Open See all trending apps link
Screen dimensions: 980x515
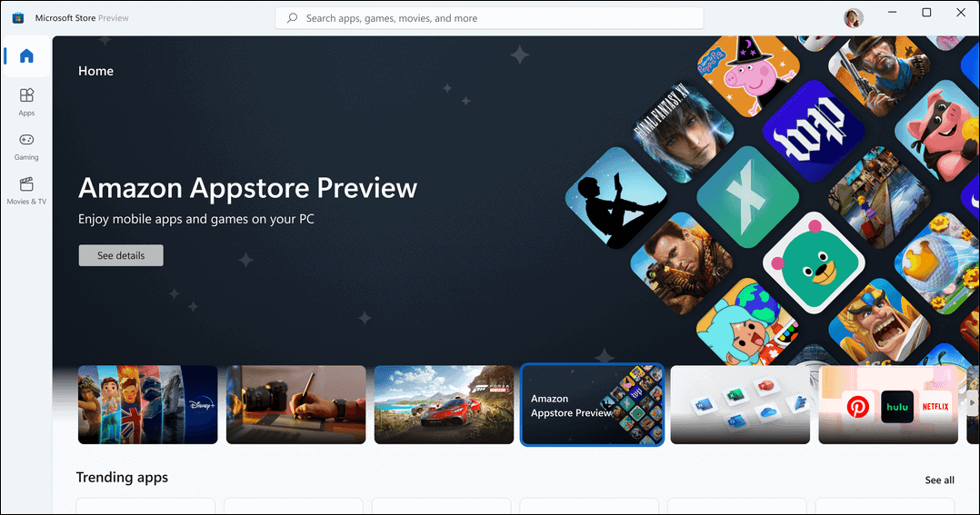point(939,480)
